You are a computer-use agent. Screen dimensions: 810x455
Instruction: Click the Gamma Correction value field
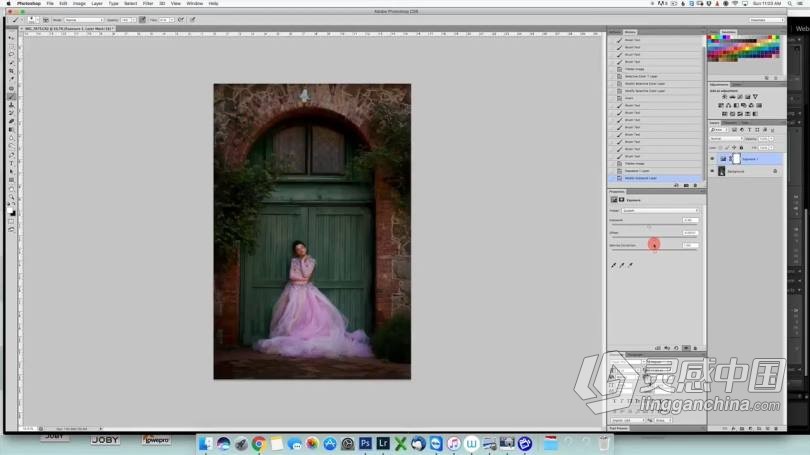690,245
